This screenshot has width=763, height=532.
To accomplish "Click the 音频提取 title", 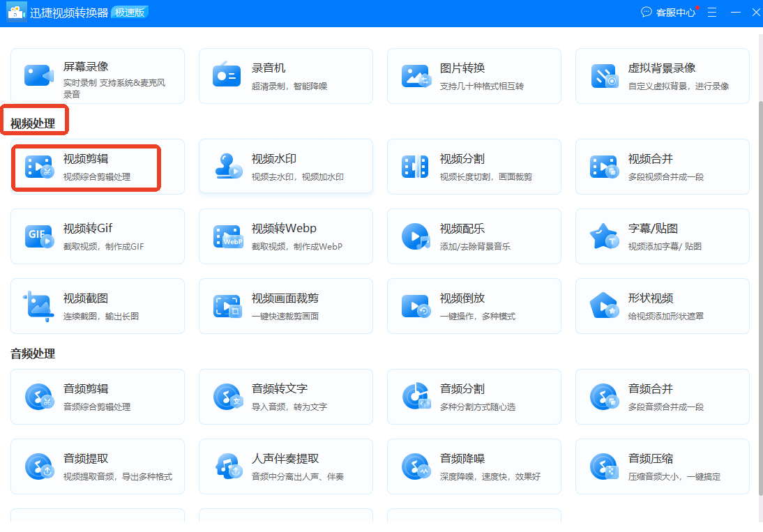I will (86, 459).
